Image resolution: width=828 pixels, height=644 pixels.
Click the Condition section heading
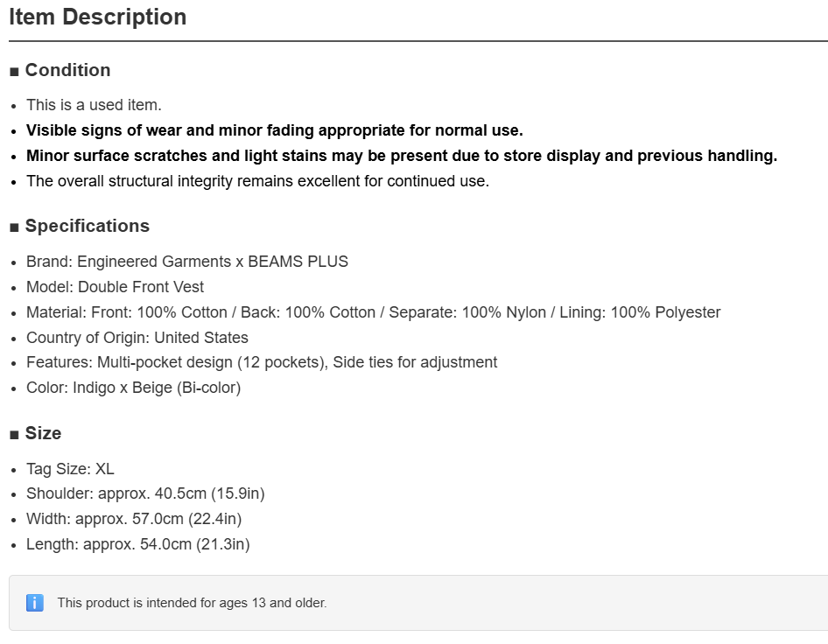(68, 70)
